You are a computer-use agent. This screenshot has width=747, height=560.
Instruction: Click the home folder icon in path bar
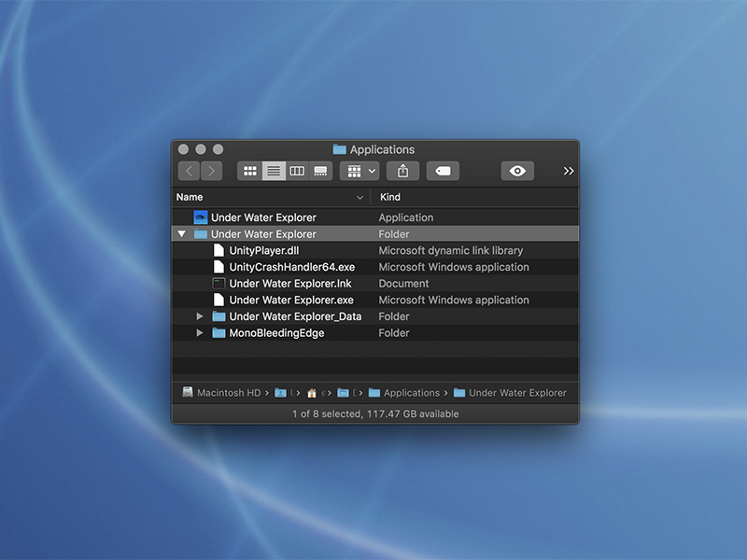click(x=312, y=393)
